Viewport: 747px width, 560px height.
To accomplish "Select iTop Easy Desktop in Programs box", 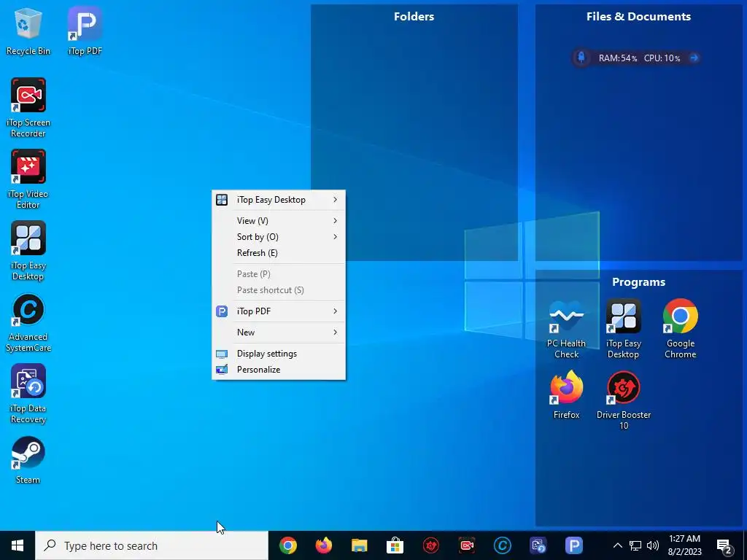I will click(623, 329).
